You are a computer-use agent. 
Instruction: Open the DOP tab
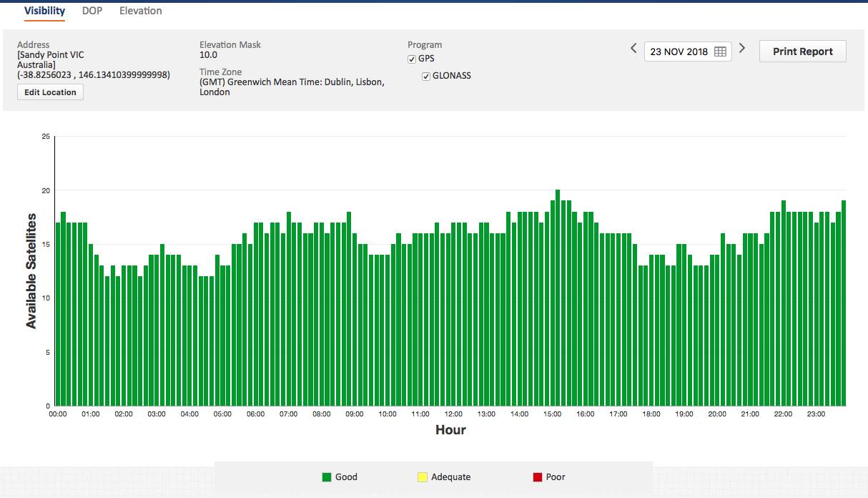point(92,11)
